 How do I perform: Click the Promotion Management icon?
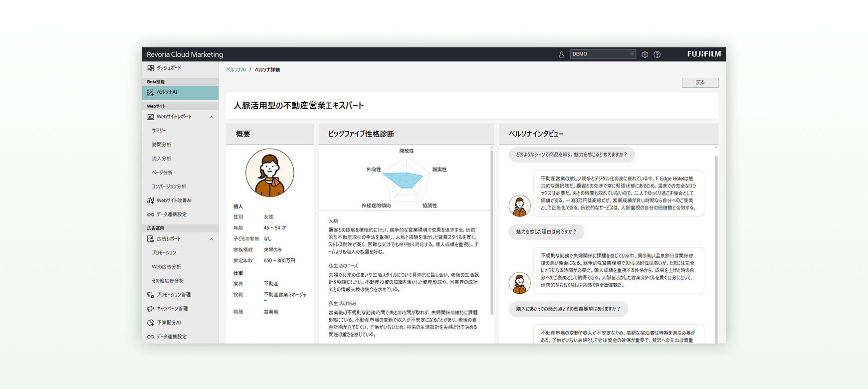point(151,295)
